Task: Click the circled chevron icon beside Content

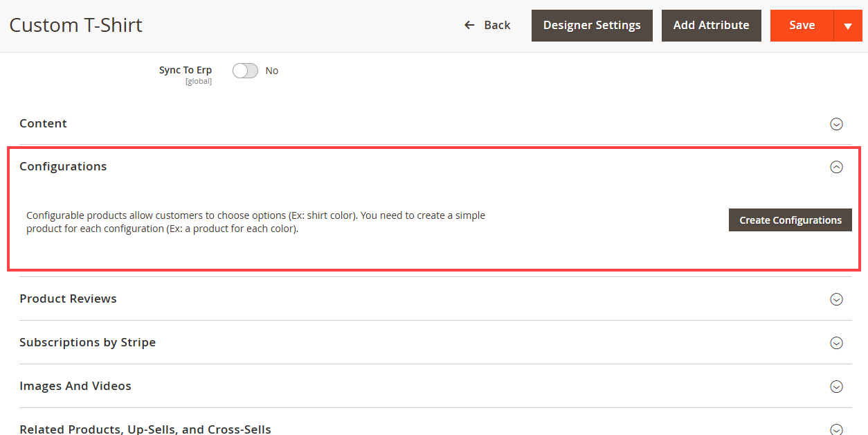Action: [x=836, y=124]
